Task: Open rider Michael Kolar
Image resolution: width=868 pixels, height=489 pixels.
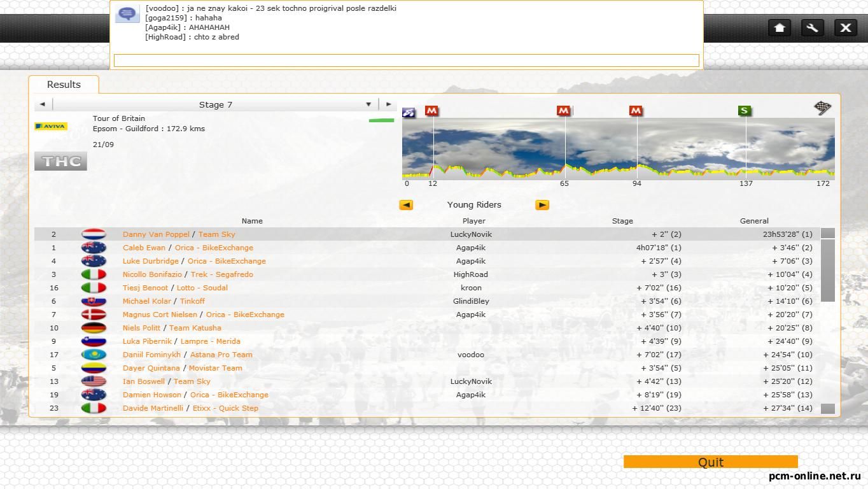Action: pos(147,301)
